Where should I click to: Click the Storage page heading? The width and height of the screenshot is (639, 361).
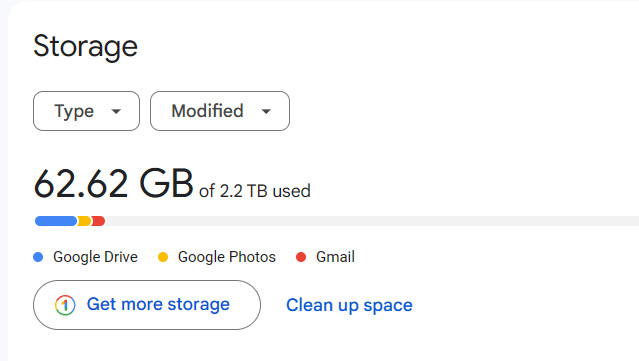point(86,46)
